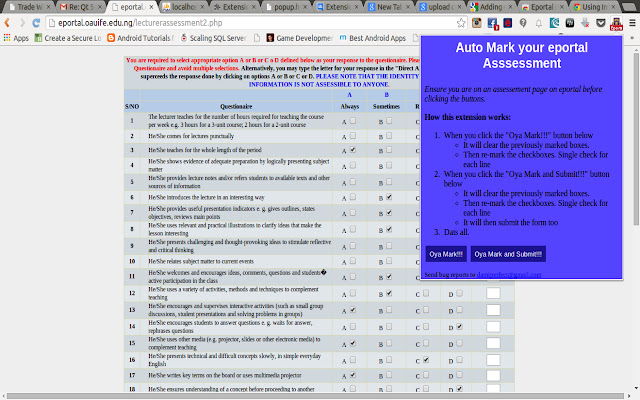The width and height of the screenshot is (640, 400).
Task: Click the 'Oya Mark and Submit!!!' button
Action: point(508,254)
